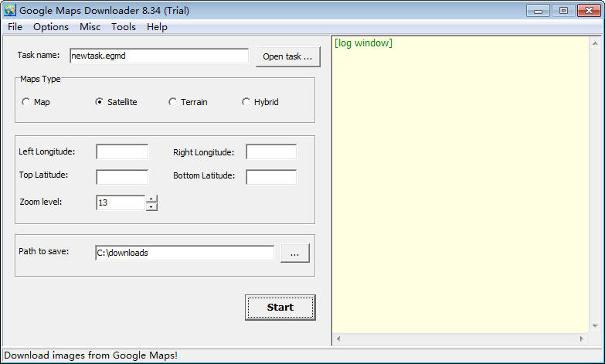Click the status bar text 'Download images from Google Maps!'
The height and width of the screenshot is (364, 605).
point(90,355)
